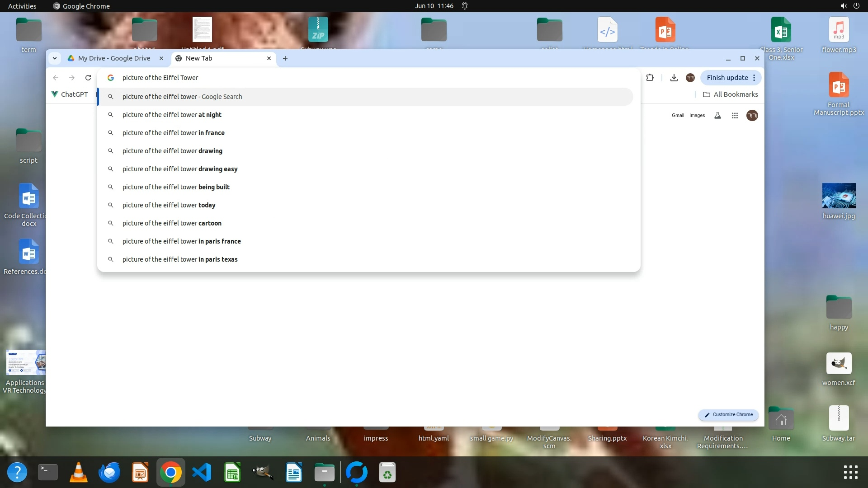The image size is (868, 488).
Task: Click the Extensions puzzle icon
Action: pos(650,78)
